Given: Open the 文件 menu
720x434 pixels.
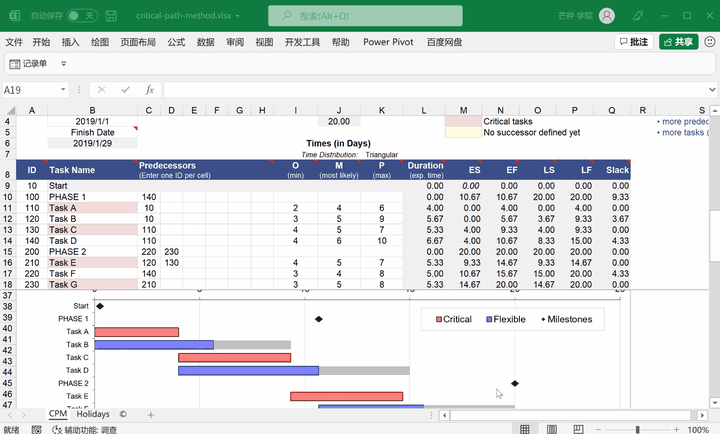Looking at the screenshot, I should point(14,42).
